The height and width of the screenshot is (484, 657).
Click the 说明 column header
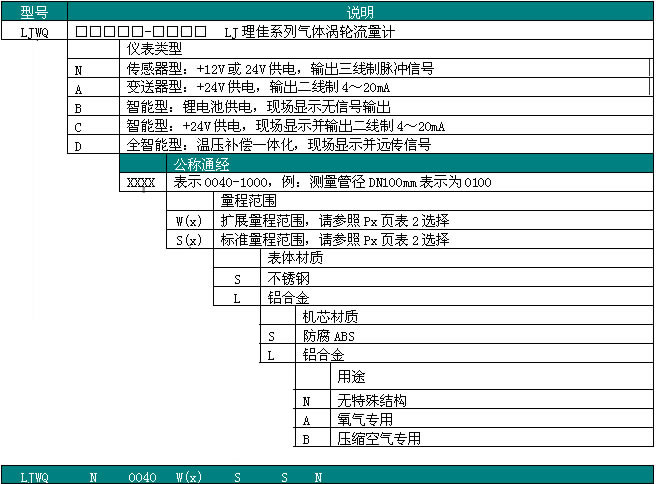click(360, 13)
